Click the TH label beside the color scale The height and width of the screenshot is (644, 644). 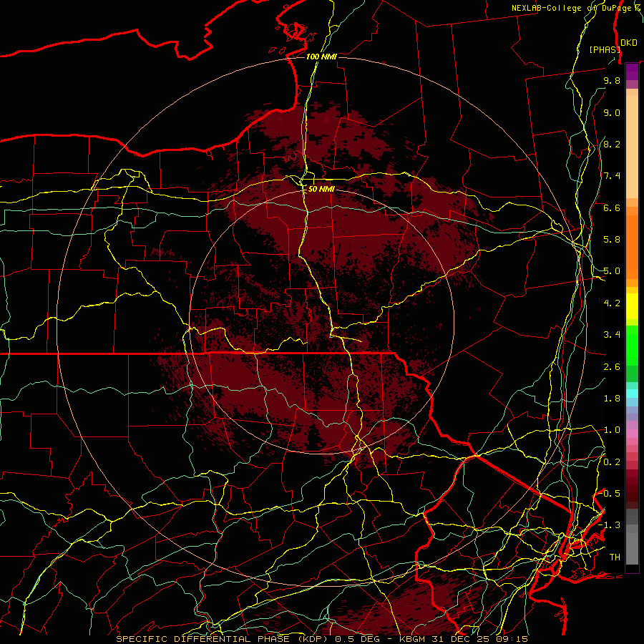click(x=615, y=557)
